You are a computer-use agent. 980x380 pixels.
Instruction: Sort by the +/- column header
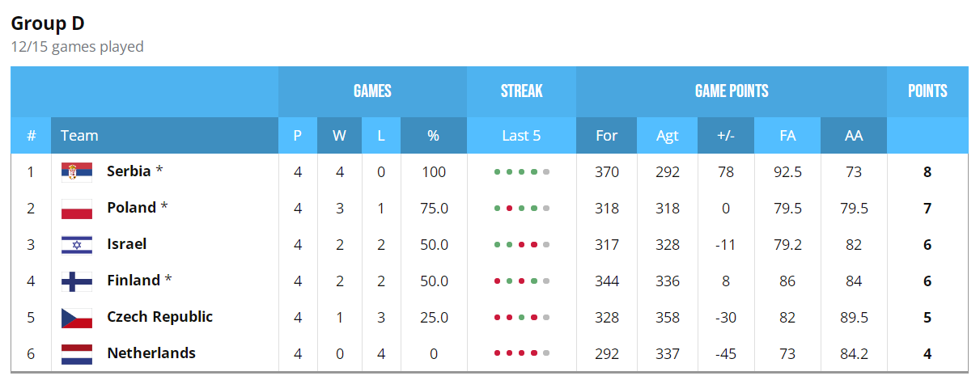click(726, 136)
